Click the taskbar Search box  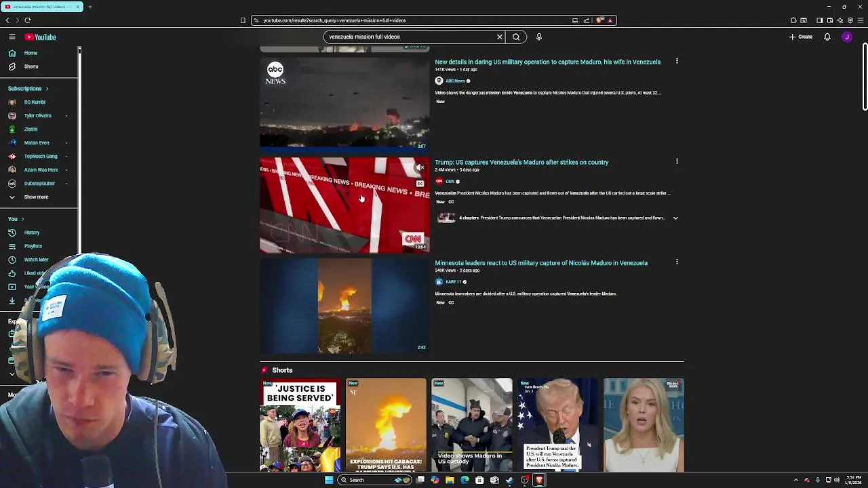click(374, 480)
